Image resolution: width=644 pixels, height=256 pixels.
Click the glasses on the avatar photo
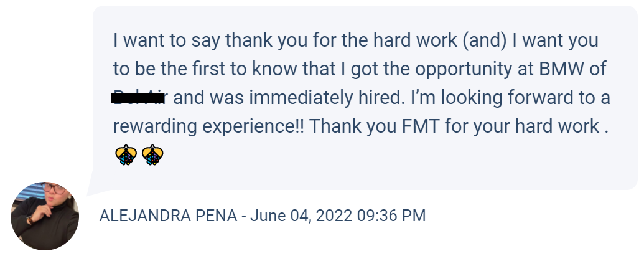54,189
